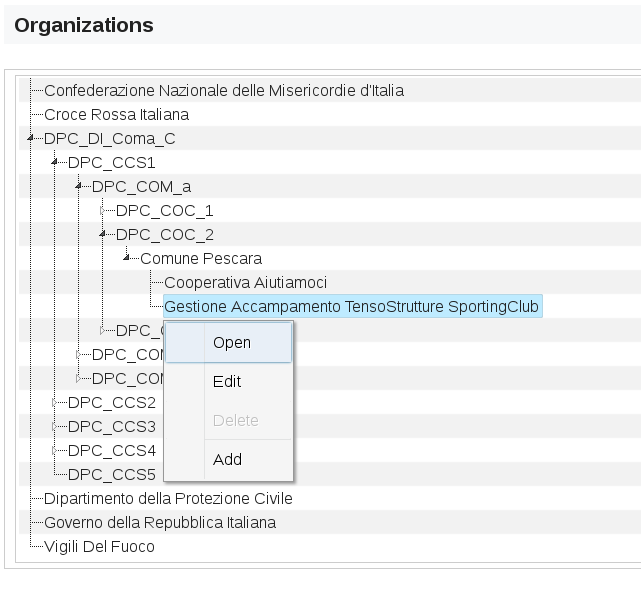Image resolution: width=641 pixels, height=590 pixels.
Task: Click Dipartimento della Protezione Civile
Action: (168, 499)
